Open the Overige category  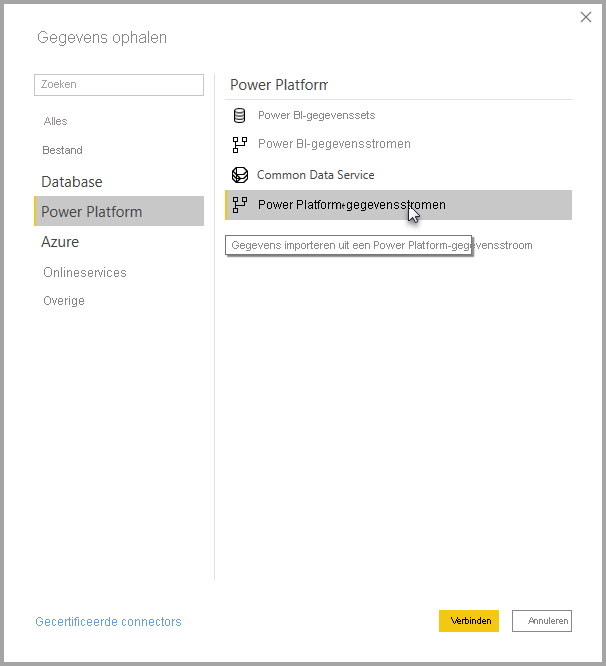click(x=64, y=301)
